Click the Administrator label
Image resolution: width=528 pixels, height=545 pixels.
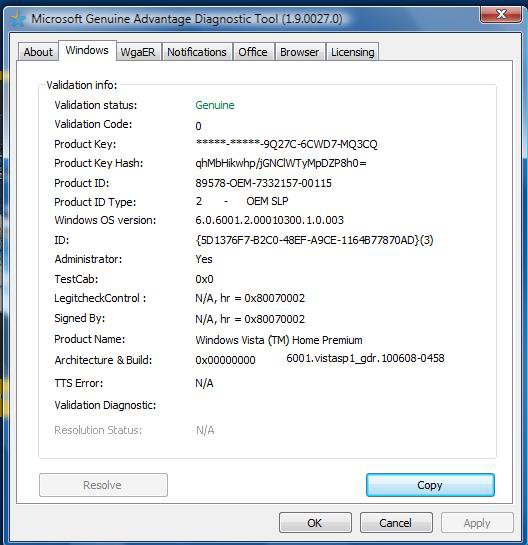(x=88, y=259)
